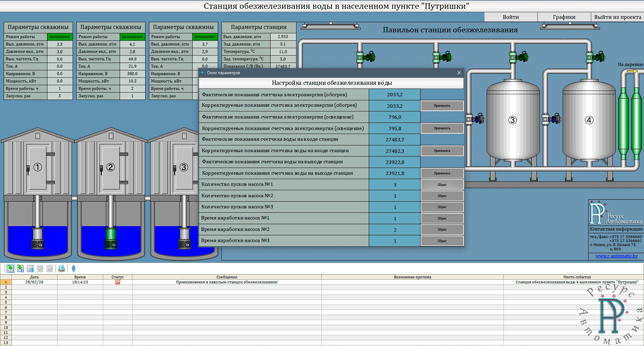Click the second grey checkmark table icon

[x=50, y=268]
